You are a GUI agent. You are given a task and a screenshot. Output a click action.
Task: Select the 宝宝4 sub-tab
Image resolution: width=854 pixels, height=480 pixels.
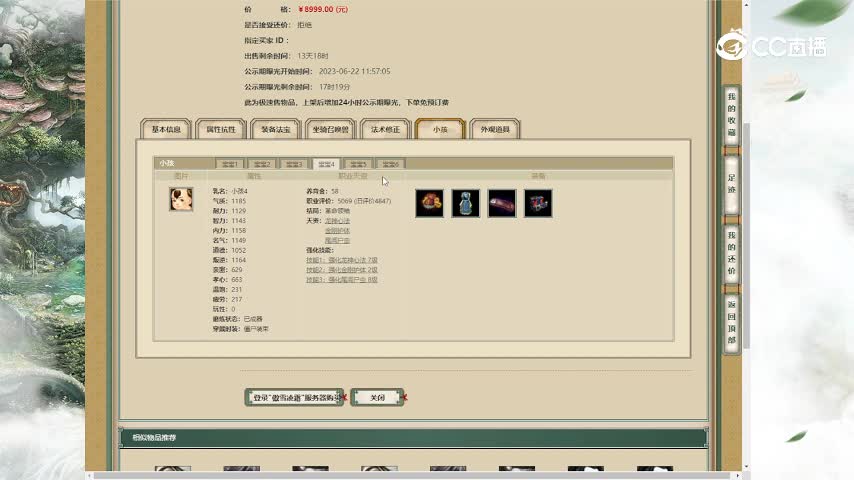326,164
